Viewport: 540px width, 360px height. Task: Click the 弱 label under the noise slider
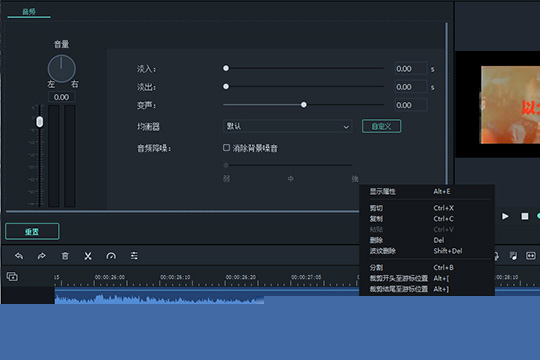226,179
